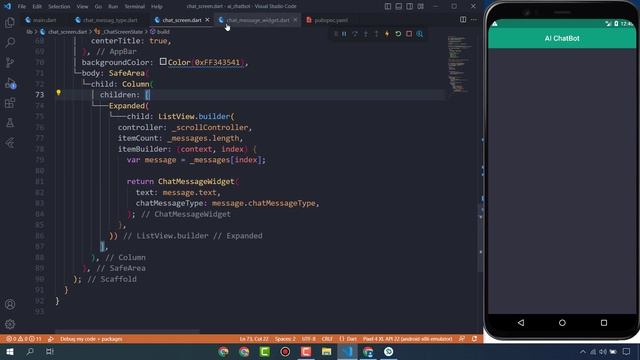640x360 pixels.
Task: Click the errors and warnings status indicator
Action: 23,339
